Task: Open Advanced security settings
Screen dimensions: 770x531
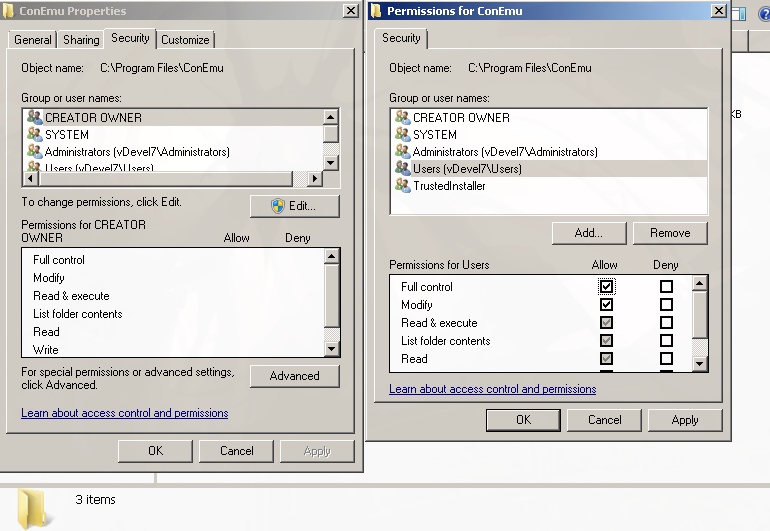Action: pos(295,376)
